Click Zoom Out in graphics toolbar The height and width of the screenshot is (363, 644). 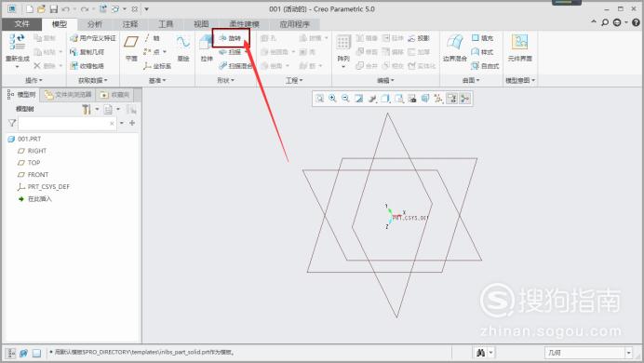(x=345, y=98)
